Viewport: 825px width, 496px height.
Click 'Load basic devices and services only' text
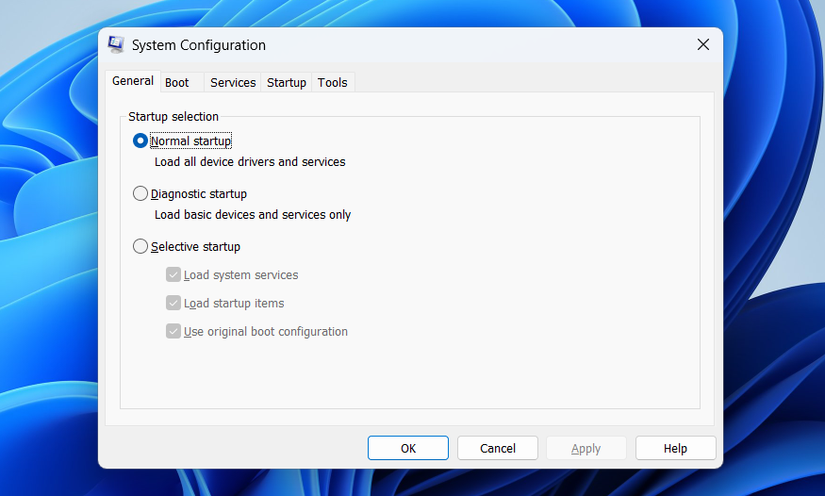253,215
